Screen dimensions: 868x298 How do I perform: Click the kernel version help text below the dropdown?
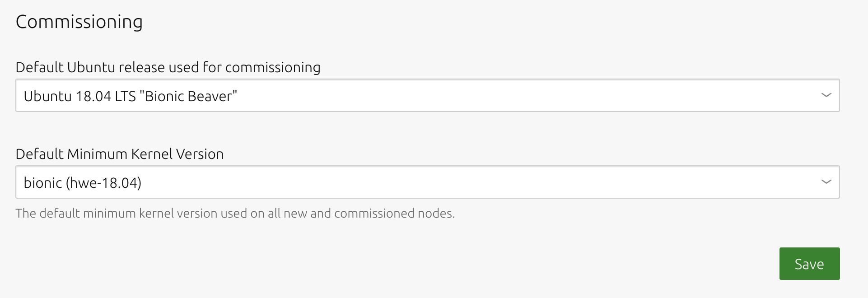pos(235,213)
